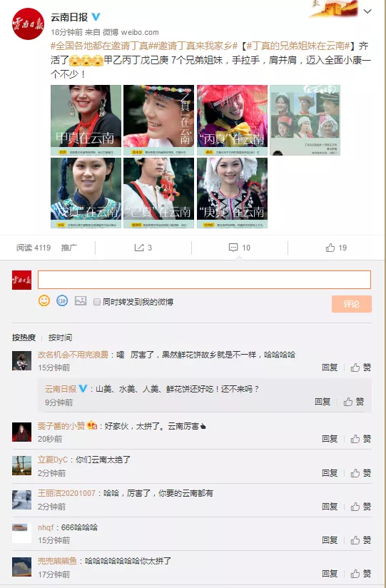Click into the comment text input field

[x=204, y=280]
